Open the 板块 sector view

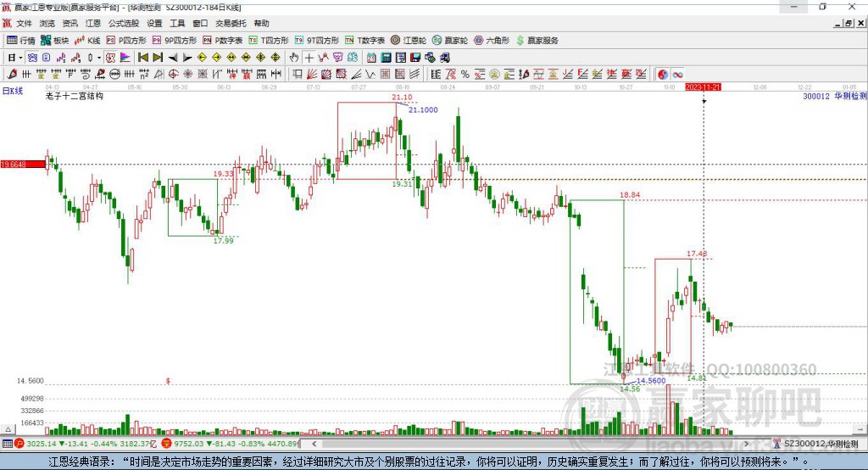point(54,41)
